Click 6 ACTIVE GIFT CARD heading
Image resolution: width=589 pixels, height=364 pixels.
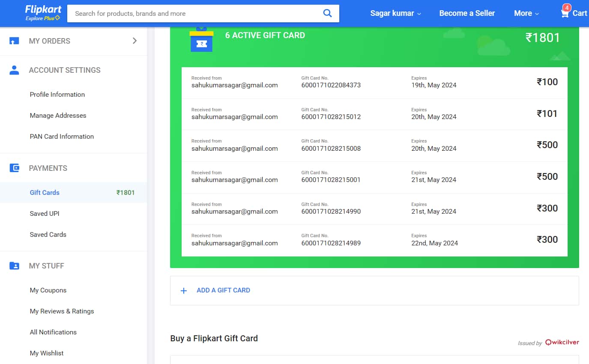[x=265, y=36]
